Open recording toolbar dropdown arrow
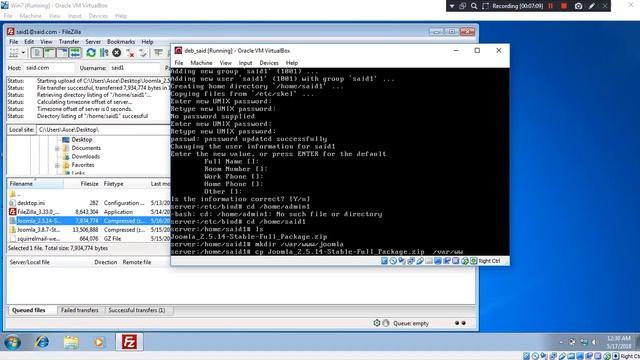The width and height of the screenshot is (640, 360). [452, 6]
